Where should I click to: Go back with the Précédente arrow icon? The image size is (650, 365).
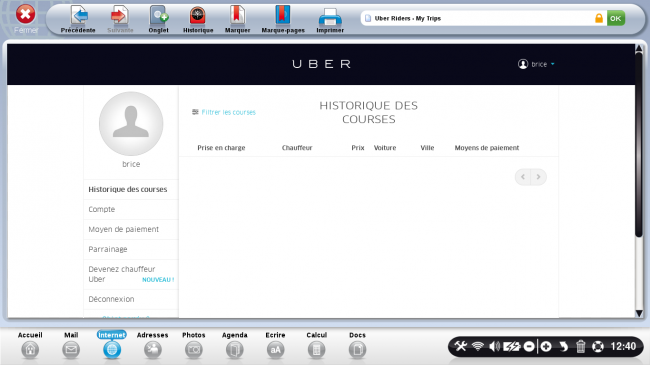pyautogui.click(x=78, y=16)
